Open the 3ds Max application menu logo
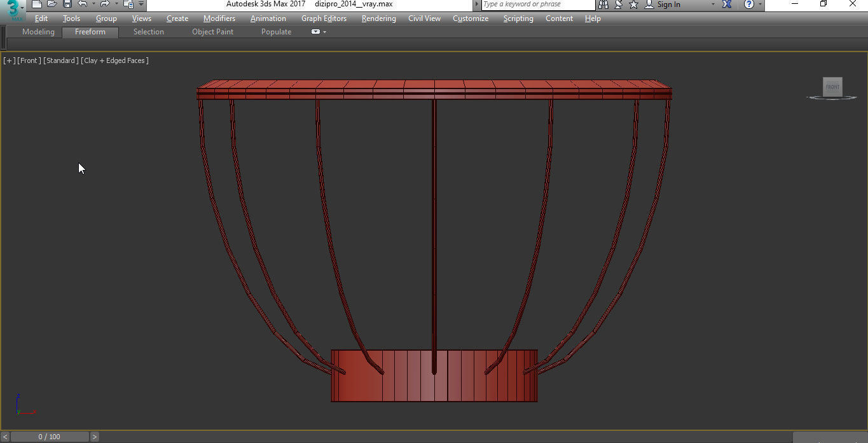Screen dimensions: 868x443 13,10
